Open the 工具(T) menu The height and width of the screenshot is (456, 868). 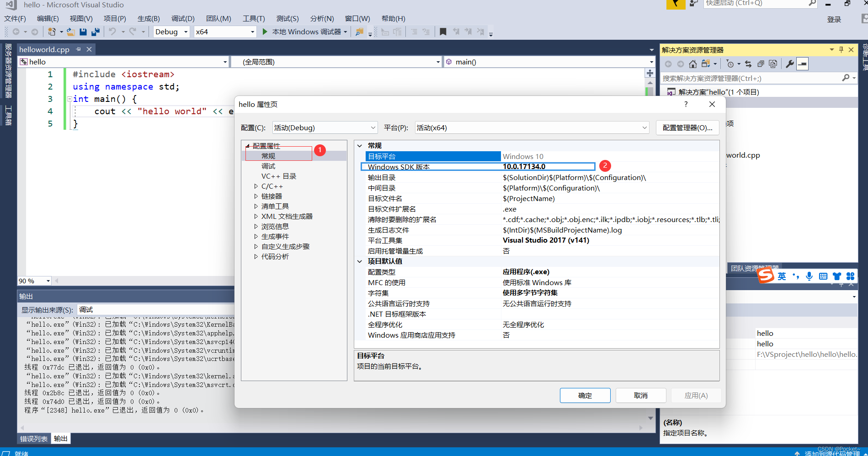click(254, 18)
